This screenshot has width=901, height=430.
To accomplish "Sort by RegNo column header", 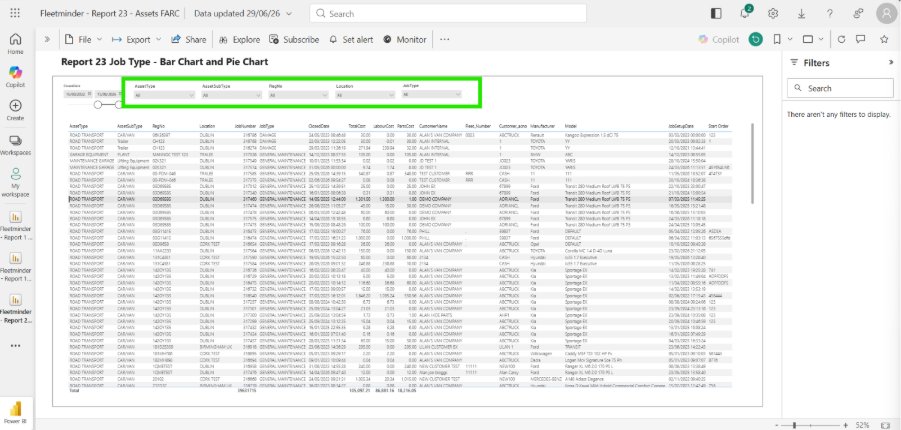I will 159,125.
